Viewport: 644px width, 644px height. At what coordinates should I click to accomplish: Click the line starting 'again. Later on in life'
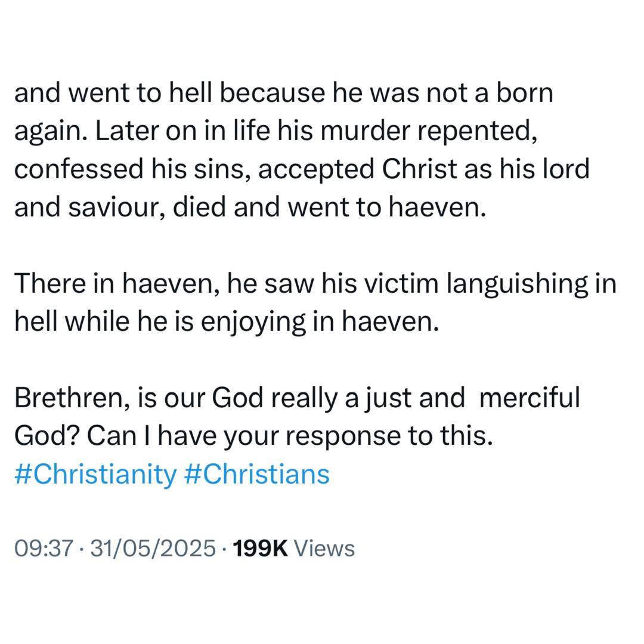click(x=275, y=131)
